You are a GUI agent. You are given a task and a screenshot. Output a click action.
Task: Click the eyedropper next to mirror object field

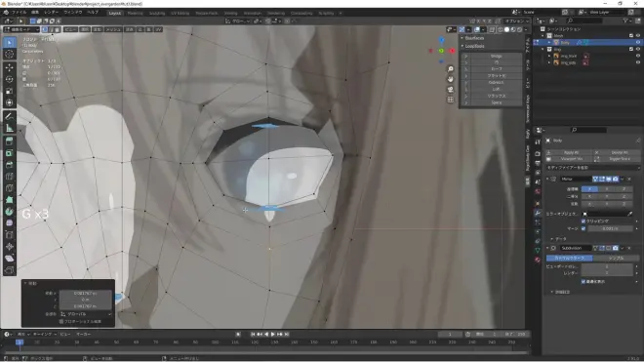coord(630,214)
